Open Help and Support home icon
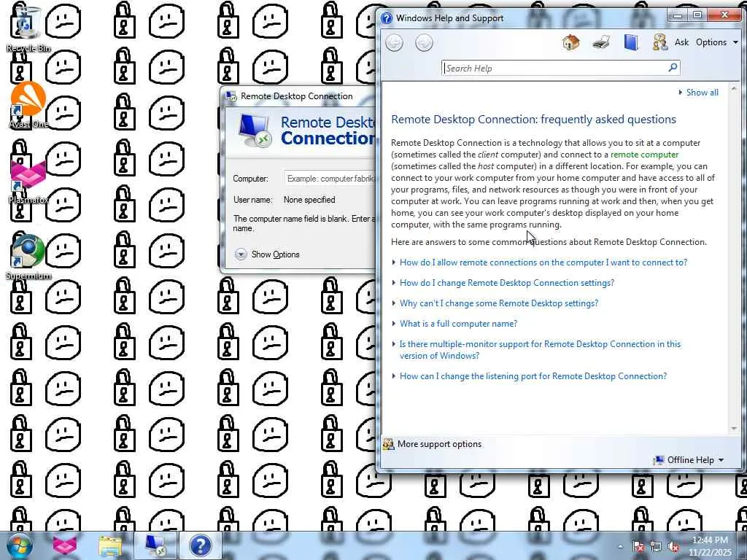 point(570,42)
